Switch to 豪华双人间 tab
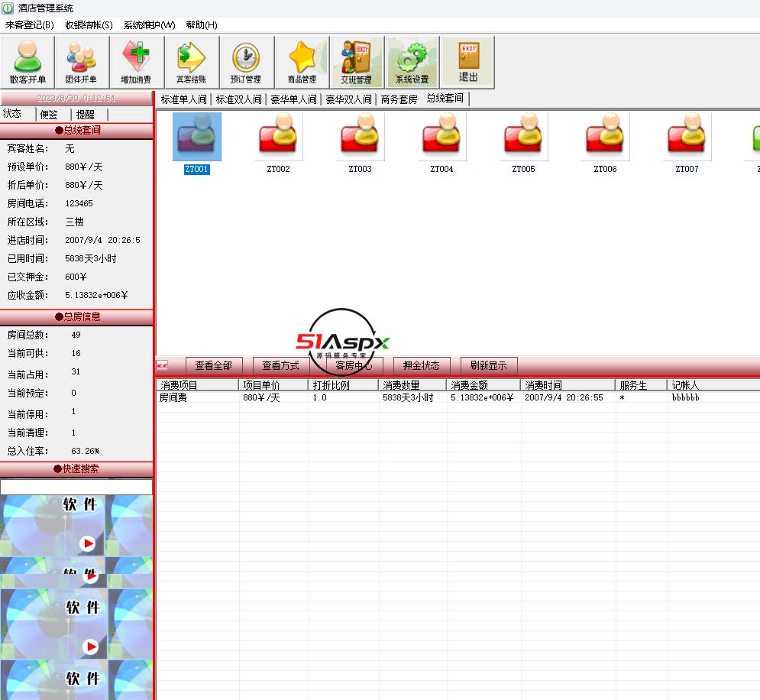Image resolution: width=760 pixels, height=700 pixels. (348, 99)
